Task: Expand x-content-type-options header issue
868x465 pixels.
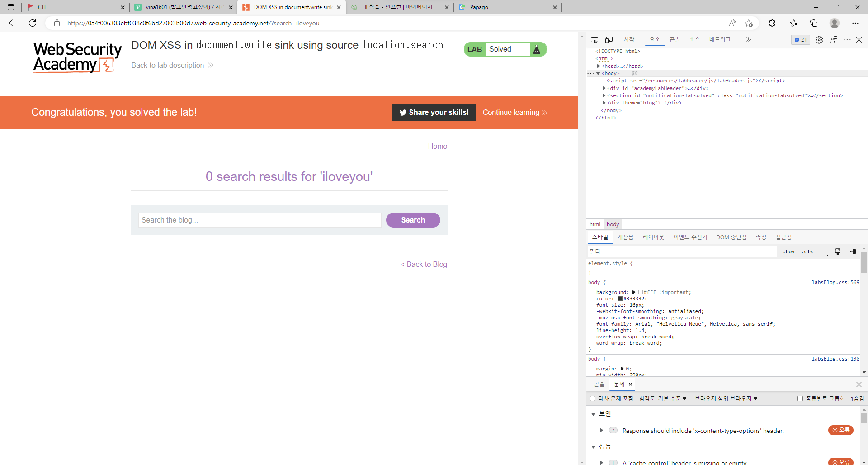Action: [x=601, y=430]
